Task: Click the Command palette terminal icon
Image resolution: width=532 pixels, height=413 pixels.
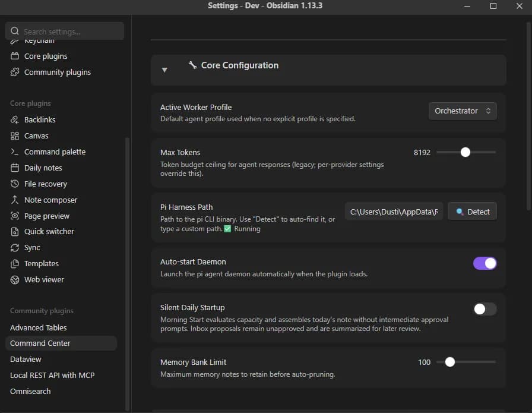Action: pyautogui.click(x=15, y=152)
